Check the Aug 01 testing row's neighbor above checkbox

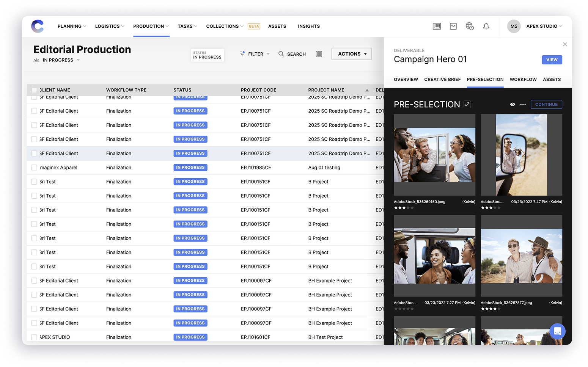[34, 154]
